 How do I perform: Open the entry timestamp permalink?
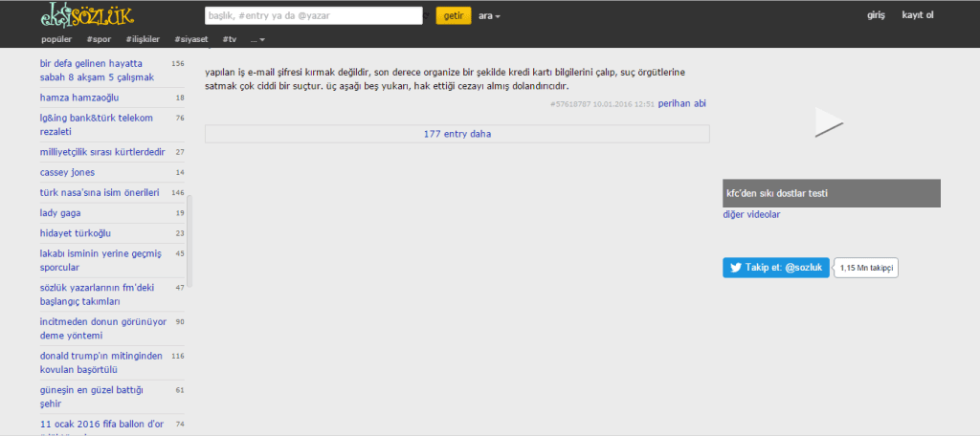[x=602, y=104]
